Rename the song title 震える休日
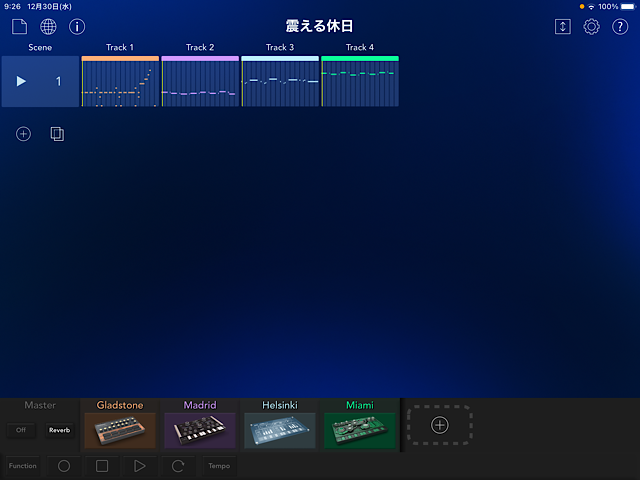This screenshot has width=640, height=480. [x=319, y=26]
